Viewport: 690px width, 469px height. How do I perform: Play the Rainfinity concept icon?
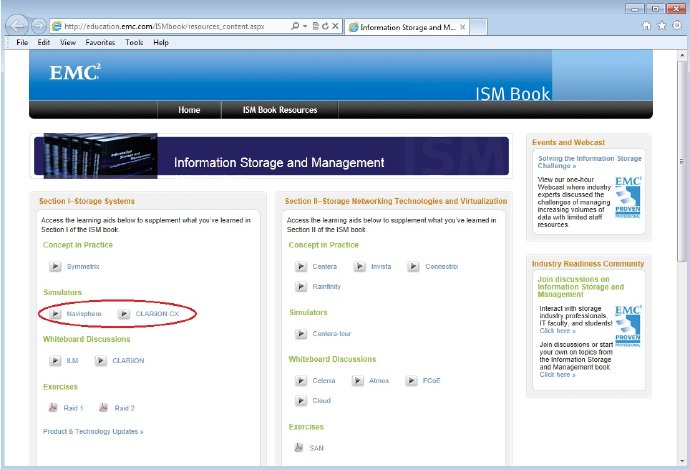coord(301,286)
